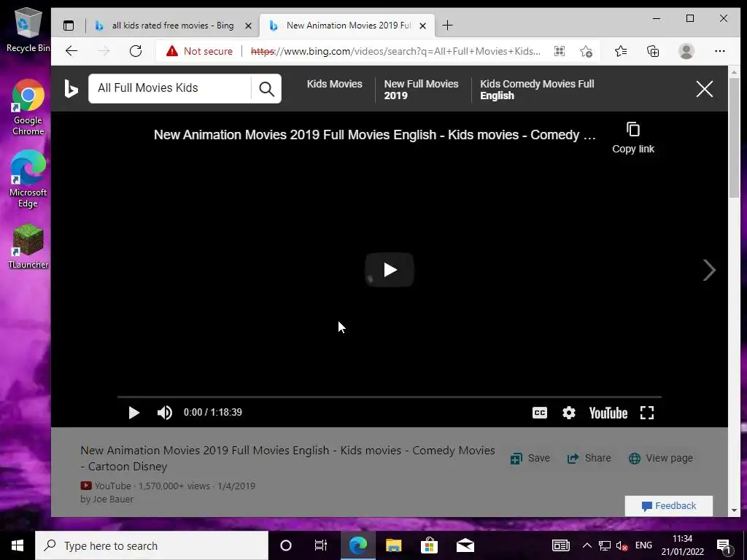Open the QR code / apps icon in address bar
Screen dimensions: 747x560
pyautogui.click(x=560, y=51)
